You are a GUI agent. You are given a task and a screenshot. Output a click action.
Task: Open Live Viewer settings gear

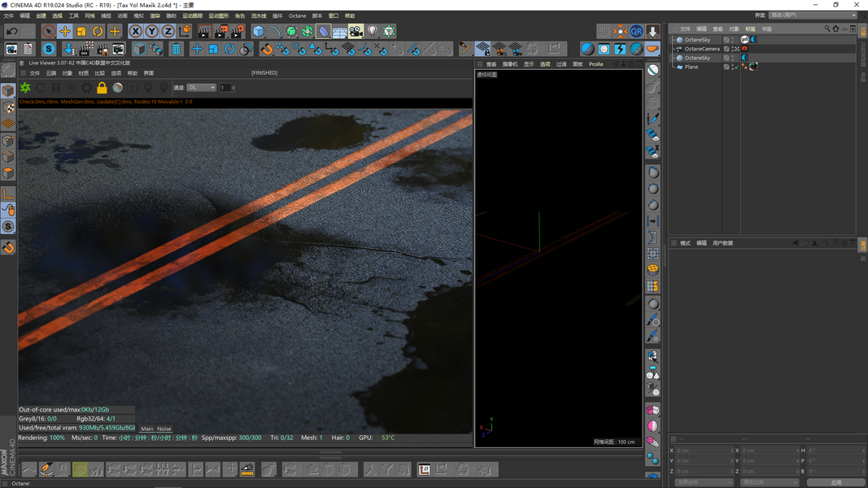[x=87, y=87]
